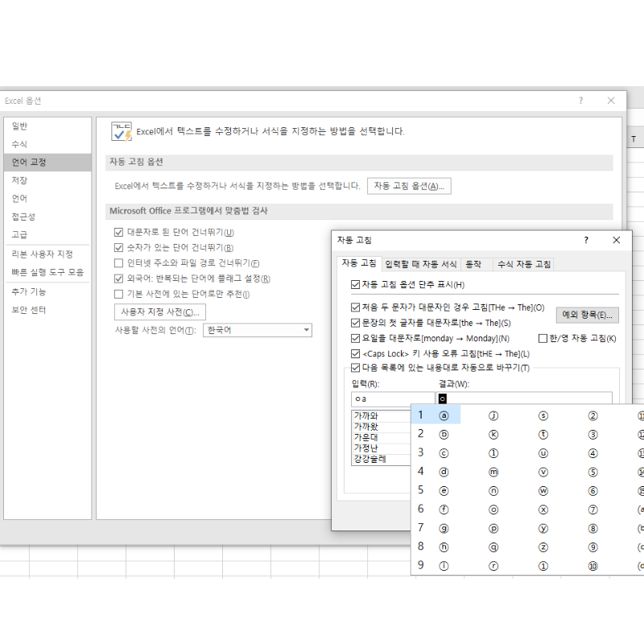Select 리본 사용자 지정 in the sidebar
The image size is (644, 644).
pyautogui.click(x=43, y=254)
